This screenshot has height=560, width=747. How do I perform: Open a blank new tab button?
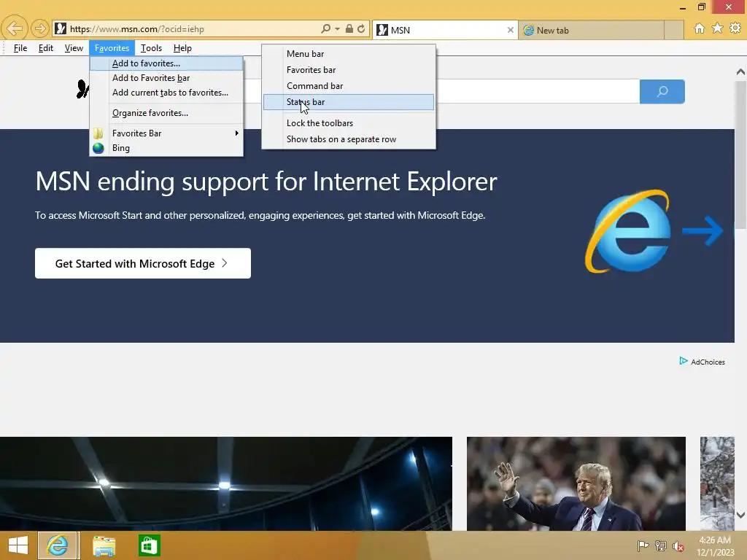click(x=673, y=30)
